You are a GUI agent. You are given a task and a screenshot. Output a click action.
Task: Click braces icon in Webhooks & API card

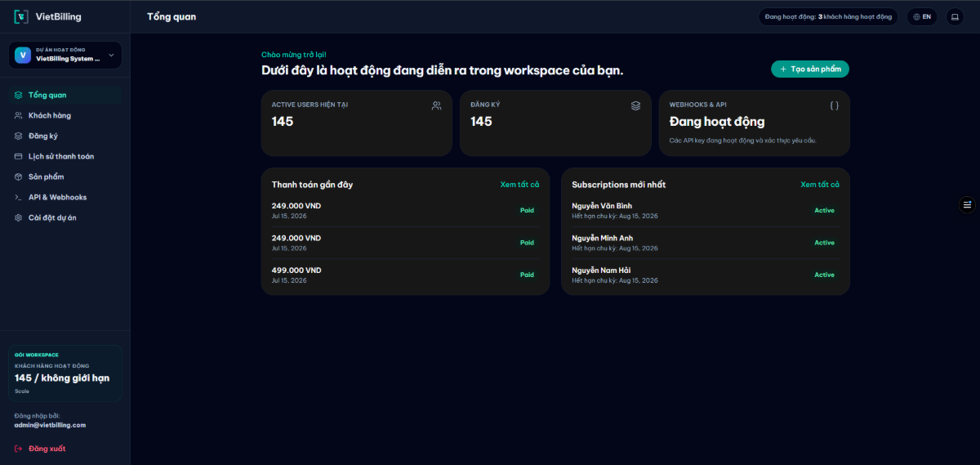pyautogui.click(x=834, y=105)
